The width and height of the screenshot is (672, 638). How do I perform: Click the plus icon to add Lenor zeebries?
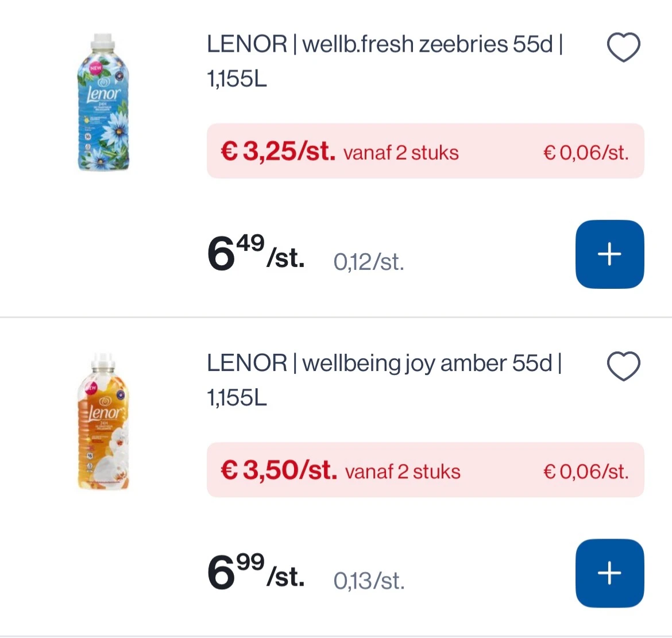[x=609, y=254]
